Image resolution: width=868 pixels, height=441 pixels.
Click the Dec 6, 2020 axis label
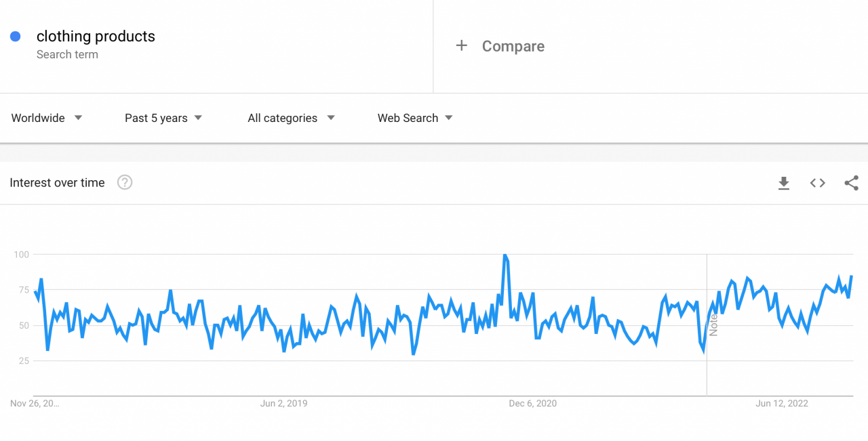[x=533, y=403]
